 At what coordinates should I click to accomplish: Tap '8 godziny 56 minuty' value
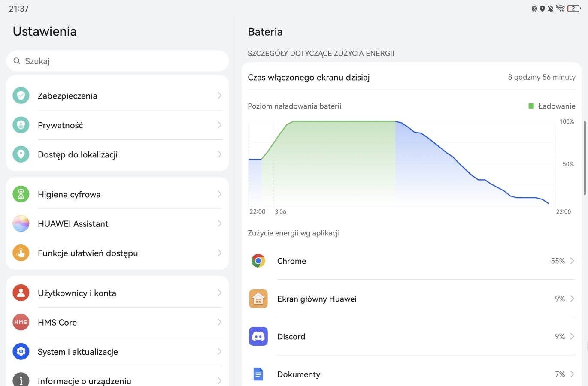(x=542, y=77)
